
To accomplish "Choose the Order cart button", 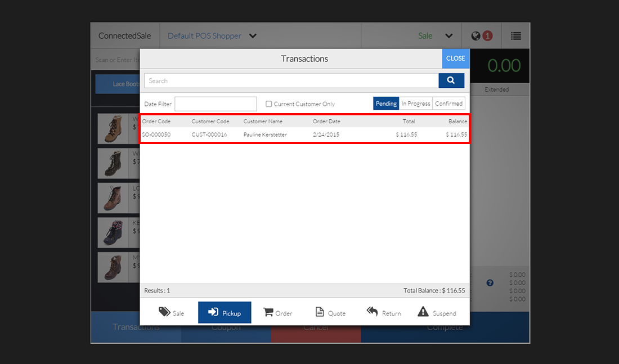I will (x=277, y=313).
